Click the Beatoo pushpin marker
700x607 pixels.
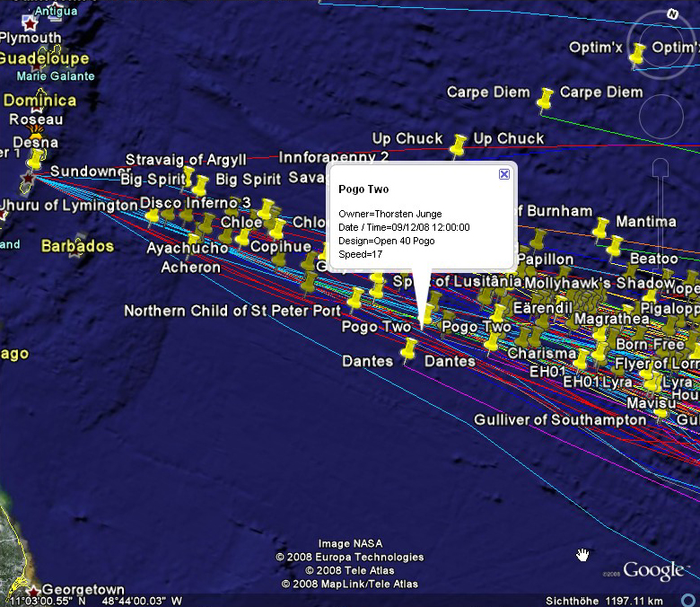tap(615, 245)
